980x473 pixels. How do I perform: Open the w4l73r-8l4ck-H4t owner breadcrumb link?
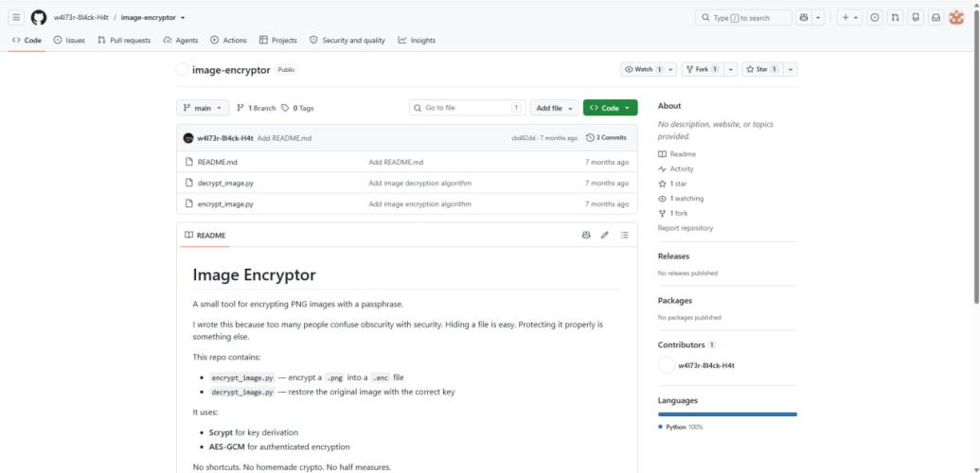point(80,18)
